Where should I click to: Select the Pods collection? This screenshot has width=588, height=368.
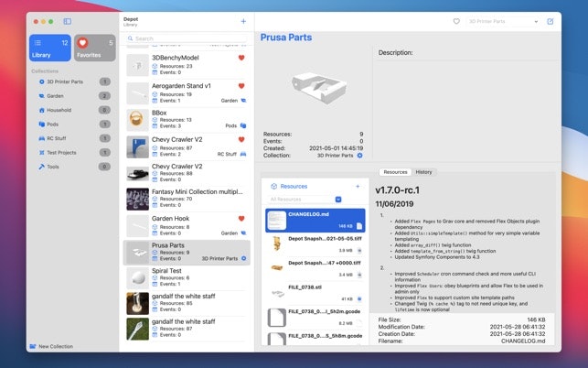coord(74,124)
